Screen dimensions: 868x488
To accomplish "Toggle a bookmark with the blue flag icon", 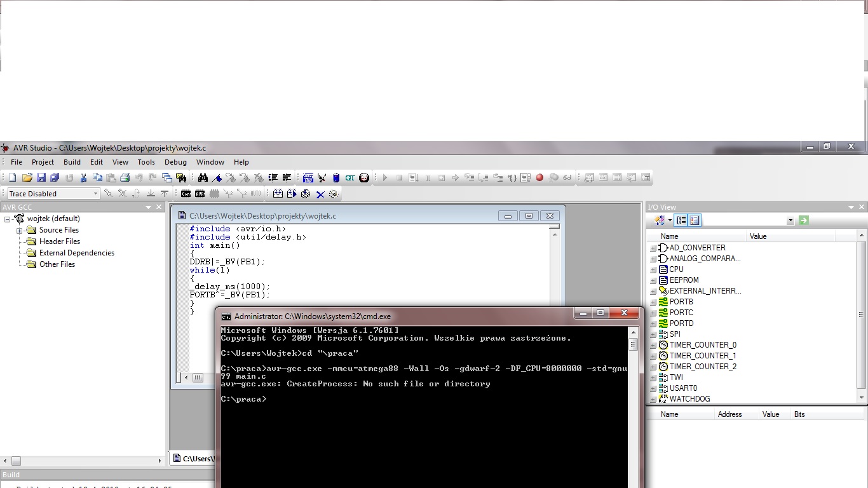I will (x=217, y=178).
